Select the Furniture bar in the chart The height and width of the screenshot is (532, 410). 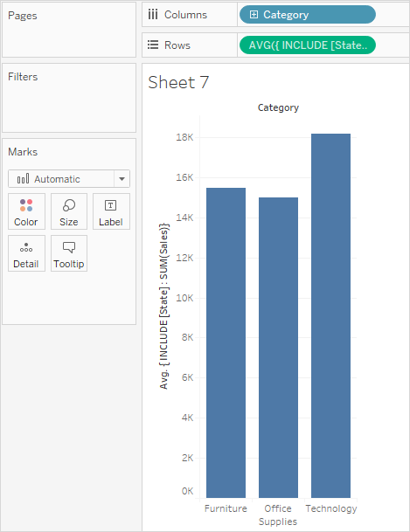click(x=226, y=342)
